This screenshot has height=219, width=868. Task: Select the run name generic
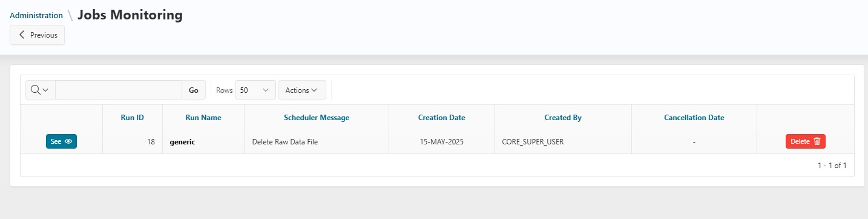183,141
